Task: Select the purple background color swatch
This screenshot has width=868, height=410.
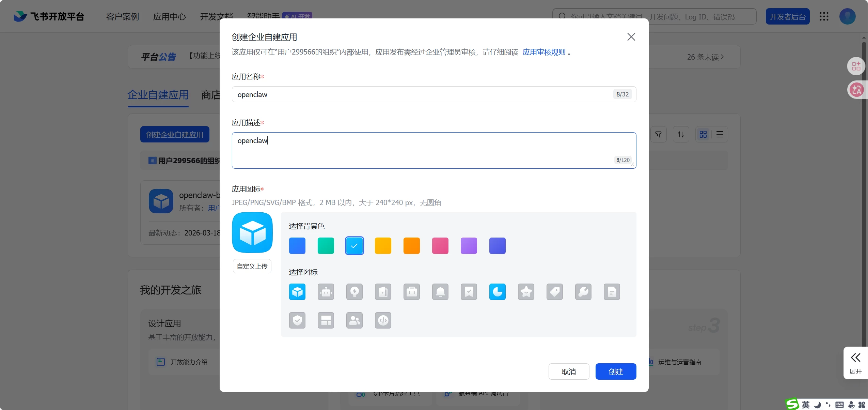Action: [469, 246]
